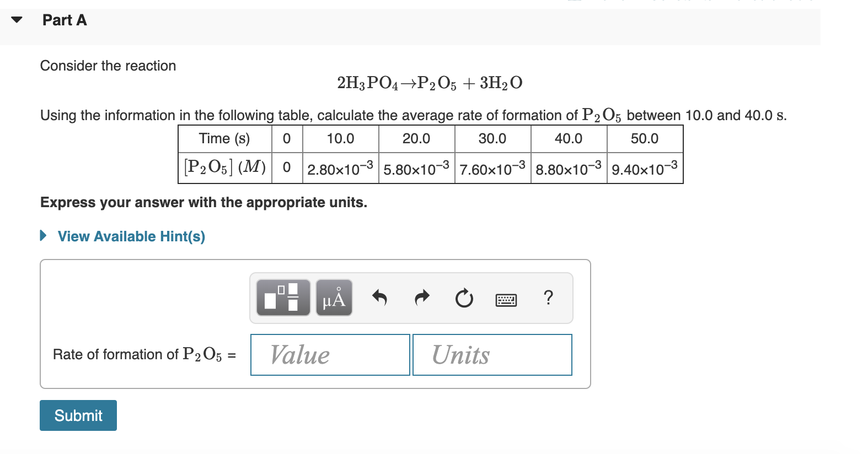
Task: Open the on-screen keyboard shortcuts icon
Action: point(506,299)
